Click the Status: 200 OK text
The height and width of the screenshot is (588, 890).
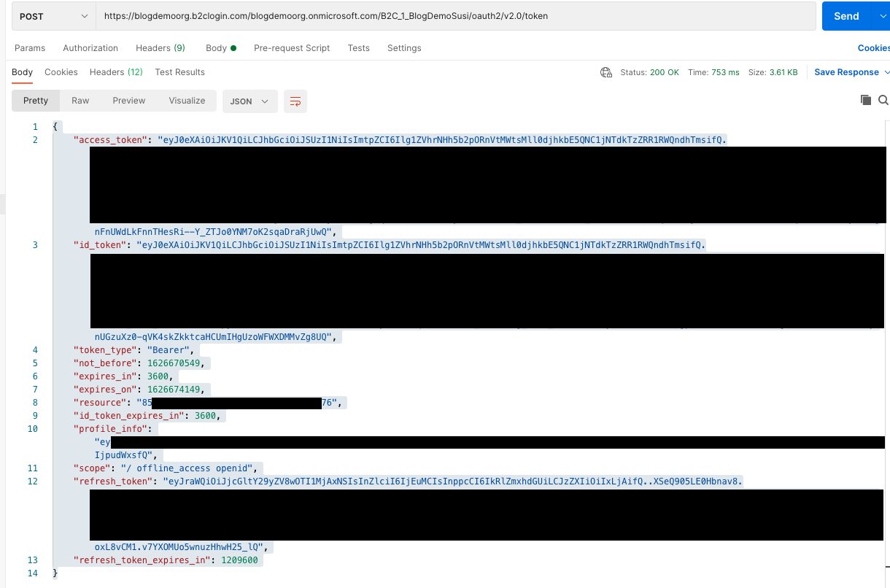649,72
